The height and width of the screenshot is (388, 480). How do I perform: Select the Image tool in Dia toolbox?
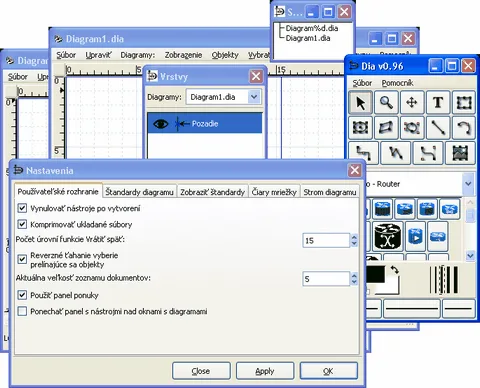[460, 153]
